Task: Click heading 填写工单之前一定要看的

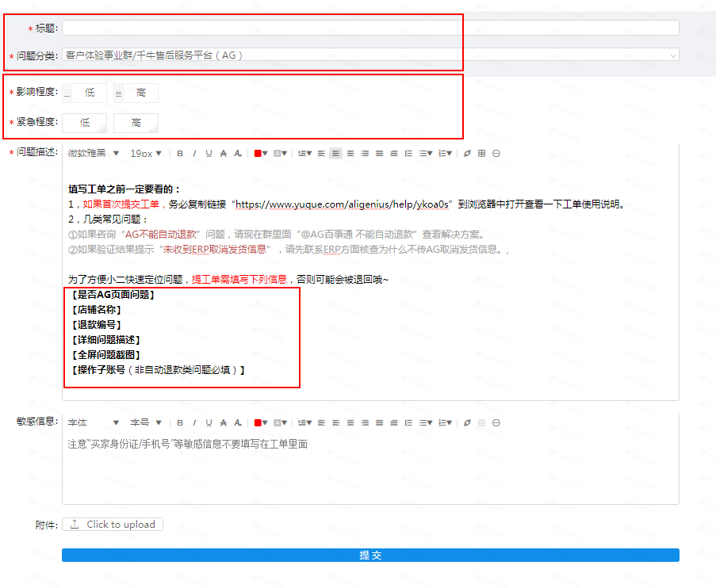Action: point(124,189)
